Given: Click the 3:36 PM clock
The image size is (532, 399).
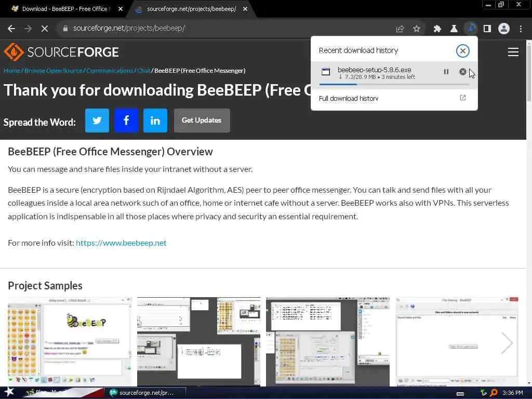Looking at the screenshot, I should coord(512,393).
